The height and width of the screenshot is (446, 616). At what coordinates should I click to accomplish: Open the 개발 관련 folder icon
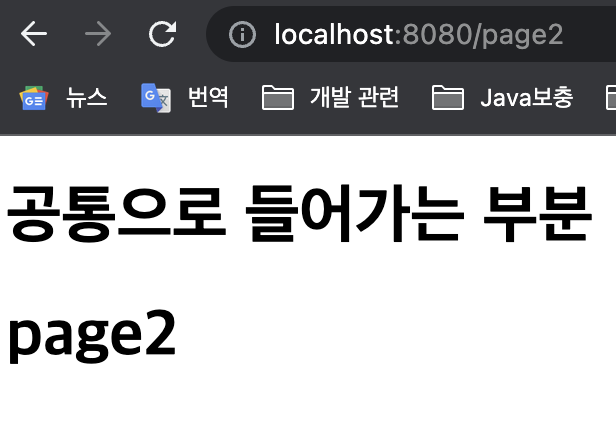(x=278, y=97)
